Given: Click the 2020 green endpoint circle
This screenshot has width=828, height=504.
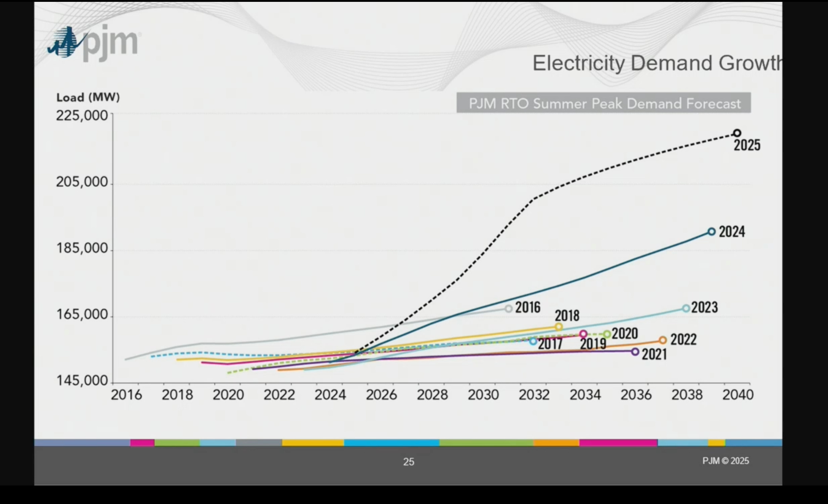Looking at the screenshot, I should 607,334.
